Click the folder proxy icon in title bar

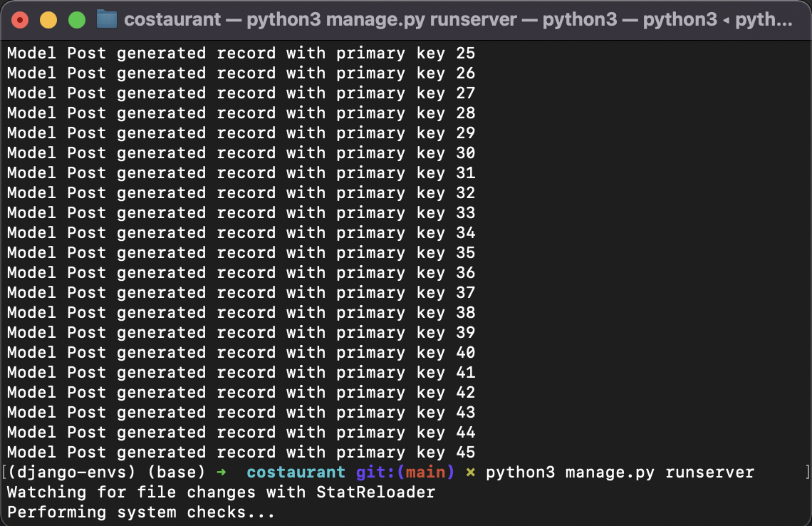click(x=107, y=19)
